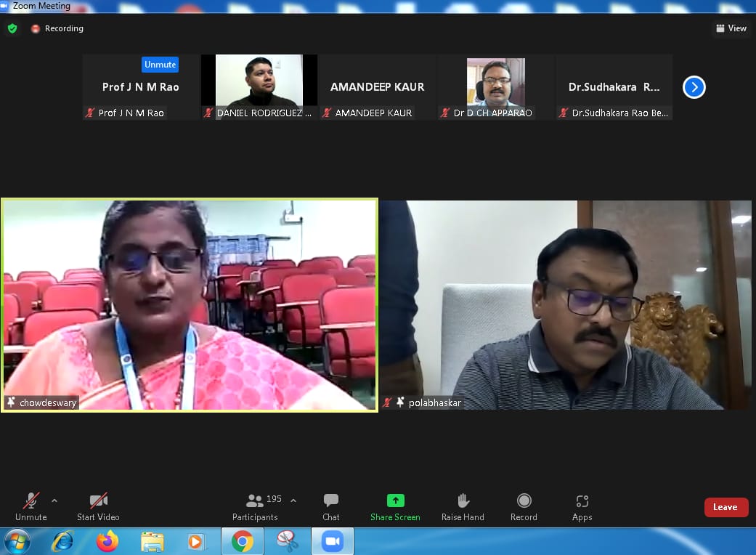Expand the arrow next to Participants
Image resolution: width=756 pixels, height=555 pixels.
pos(293,501)
